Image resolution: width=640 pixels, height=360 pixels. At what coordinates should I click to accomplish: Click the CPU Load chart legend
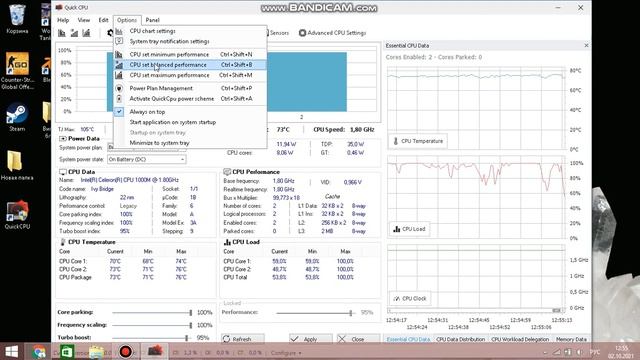pyautogui.click(x=409, y=229)
